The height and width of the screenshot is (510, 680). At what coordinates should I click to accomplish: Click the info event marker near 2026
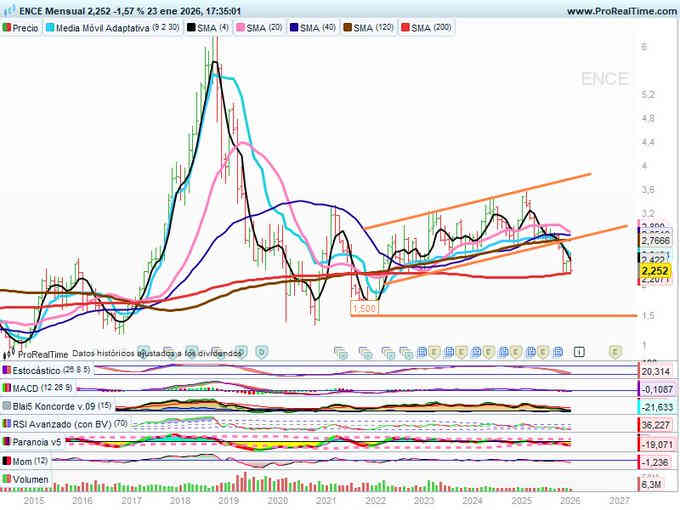[607, 352]
